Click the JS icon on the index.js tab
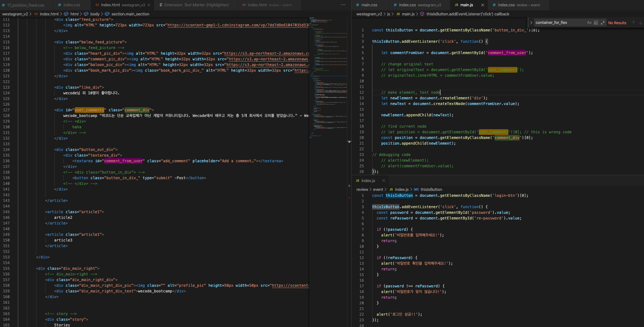 [x=358, y=180]
